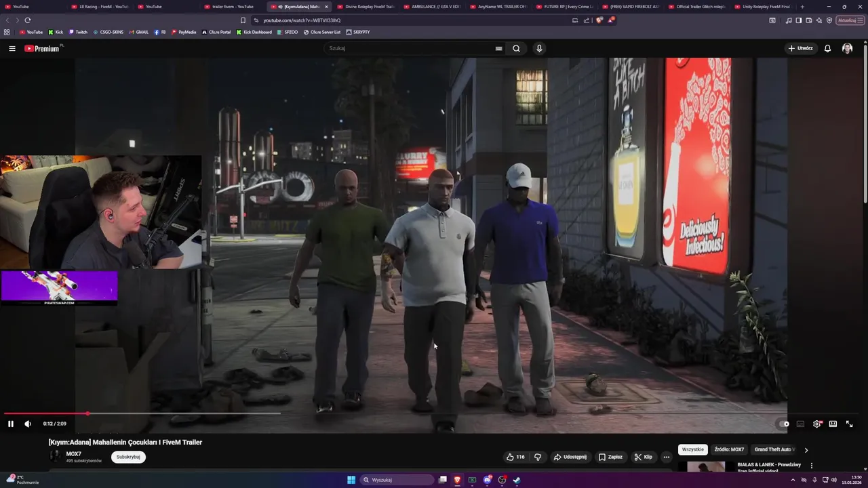868x488 pixels.
Task: Open YouTube notifications bell
Action: click(x=827, y=48)
